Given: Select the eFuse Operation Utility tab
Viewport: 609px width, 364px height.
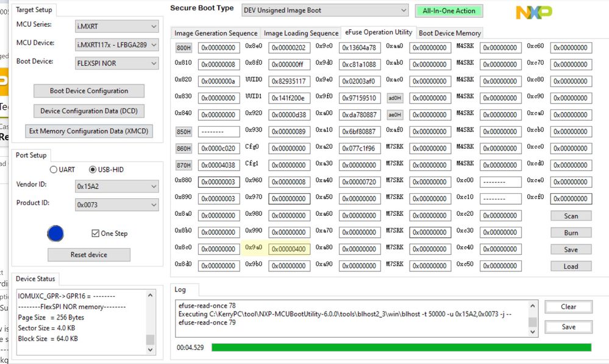Looking at the screenshot, I should click(379, 32).
